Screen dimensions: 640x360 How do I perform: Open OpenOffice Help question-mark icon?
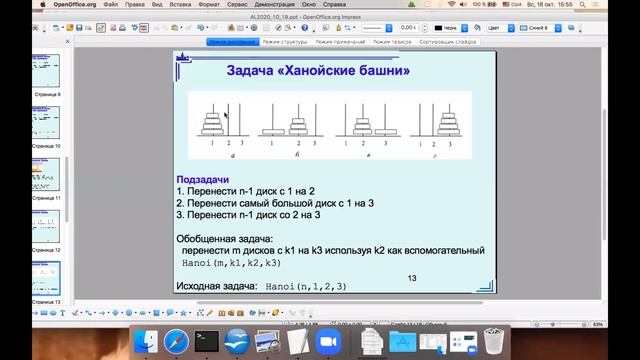pyautogui.click(x=304, y=28)
